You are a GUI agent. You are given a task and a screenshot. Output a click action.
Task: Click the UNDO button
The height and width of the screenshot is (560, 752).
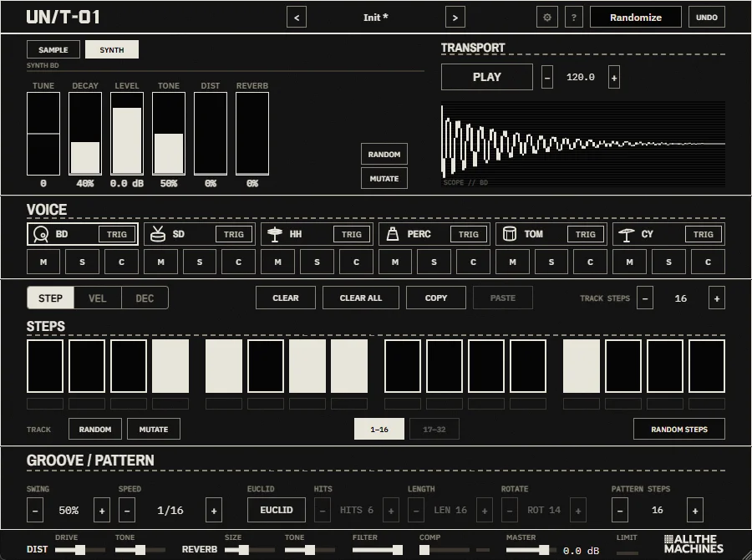[x=707, y=18]
